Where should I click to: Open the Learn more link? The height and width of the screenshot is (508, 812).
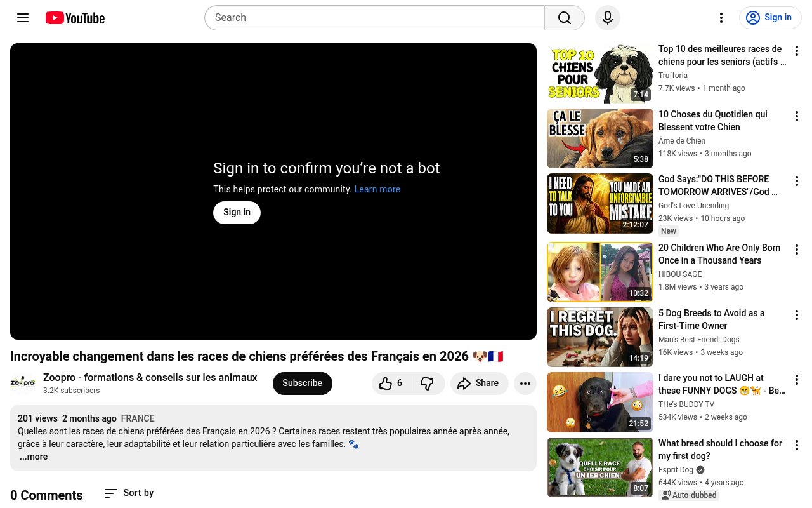point(377,189)
